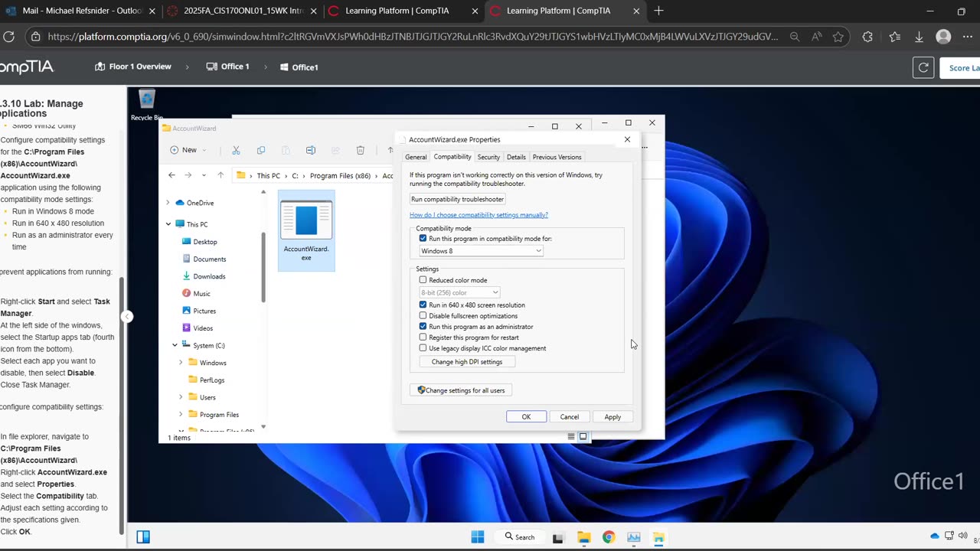Viewport: 980px width, 551px height.
Task: Click Apply in the Properties dialog
Action: (612, 417)
